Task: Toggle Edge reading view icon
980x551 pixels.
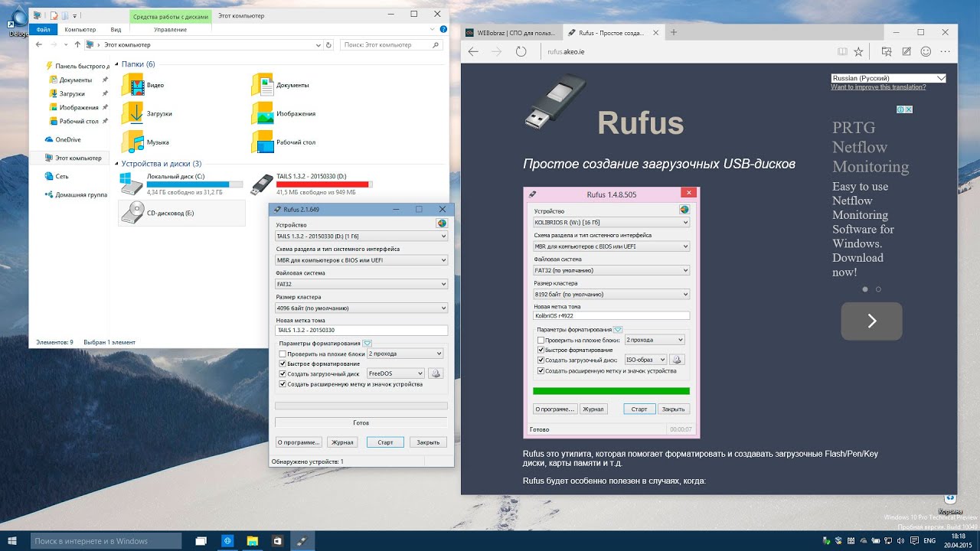Action: point(842,51)
